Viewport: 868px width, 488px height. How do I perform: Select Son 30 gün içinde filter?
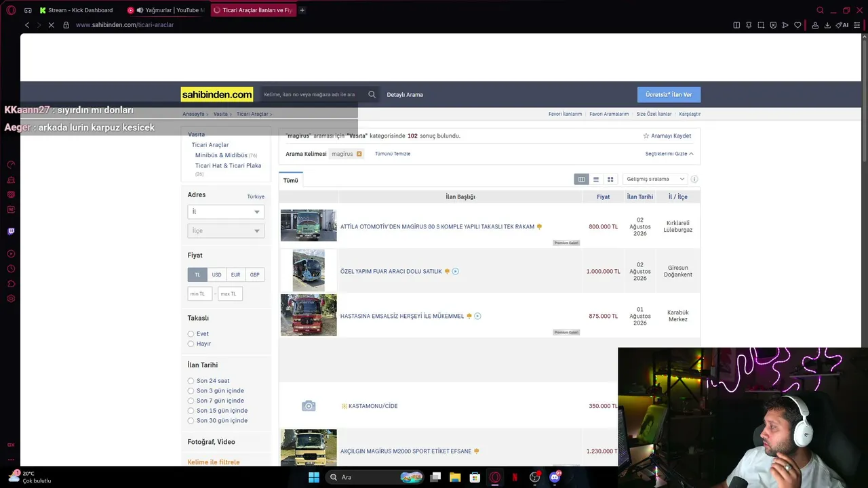click(191, 420)
